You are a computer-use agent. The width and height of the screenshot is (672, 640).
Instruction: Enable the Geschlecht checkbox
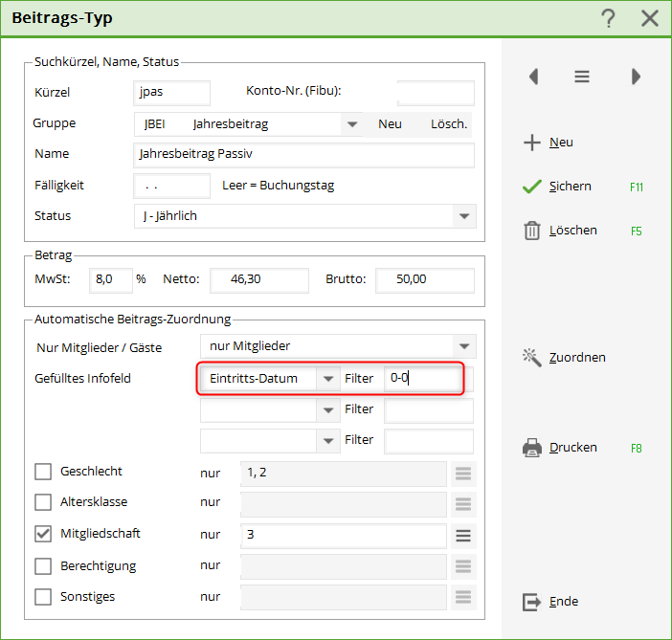(43, 472)
